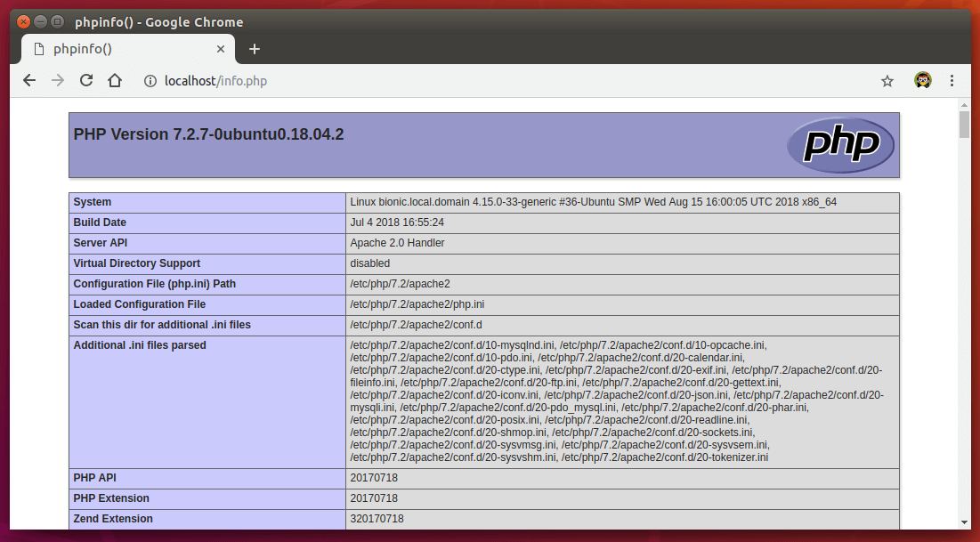
Task: Reload the phpinfo page
Action: [86, 81]
